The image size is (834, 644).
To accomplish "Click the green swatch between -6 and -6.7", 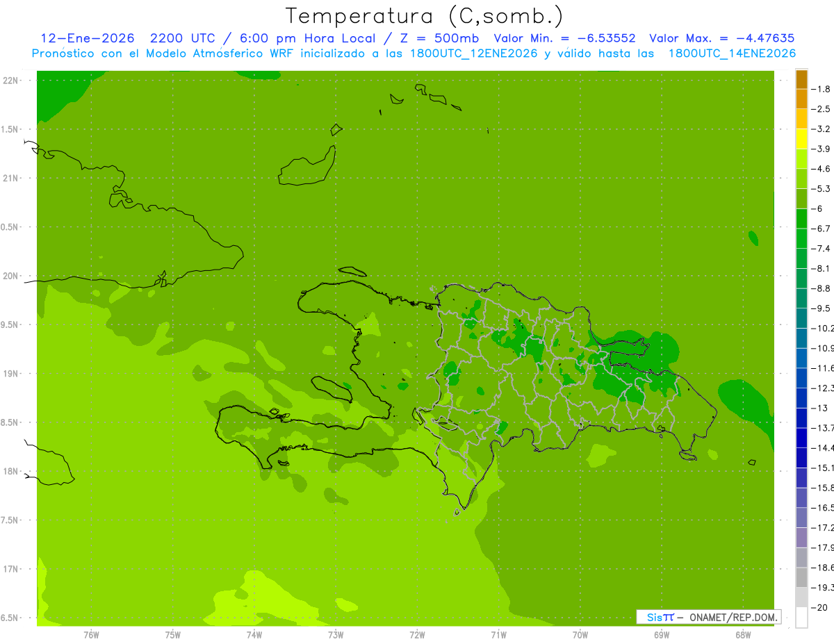I will click(x=801, y=218).
